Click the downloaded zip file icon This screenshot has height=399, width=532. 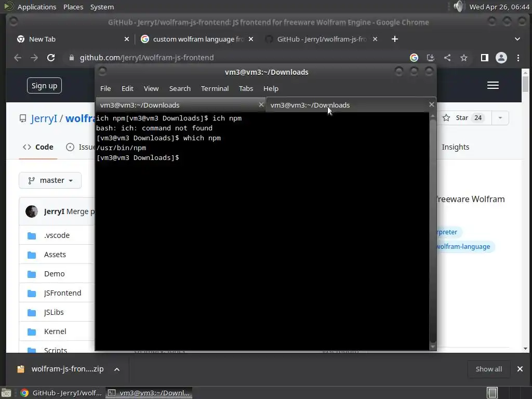[x=21, y=369]
